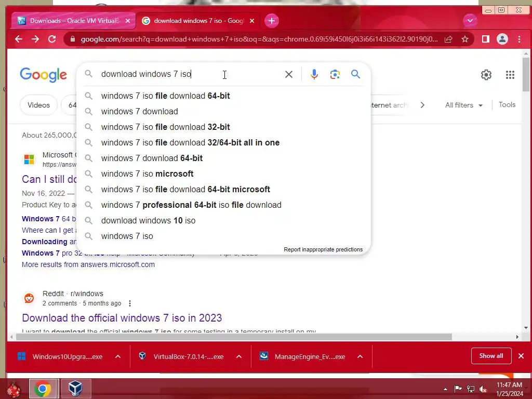Open Google quick settings gear
Screen dimensions: 532x399
[486, 75]
